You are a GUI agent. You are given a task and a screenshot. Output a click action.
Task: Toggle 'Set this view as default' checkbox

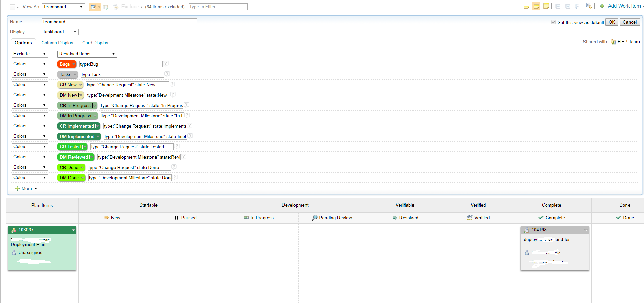(x=554, y=22)
